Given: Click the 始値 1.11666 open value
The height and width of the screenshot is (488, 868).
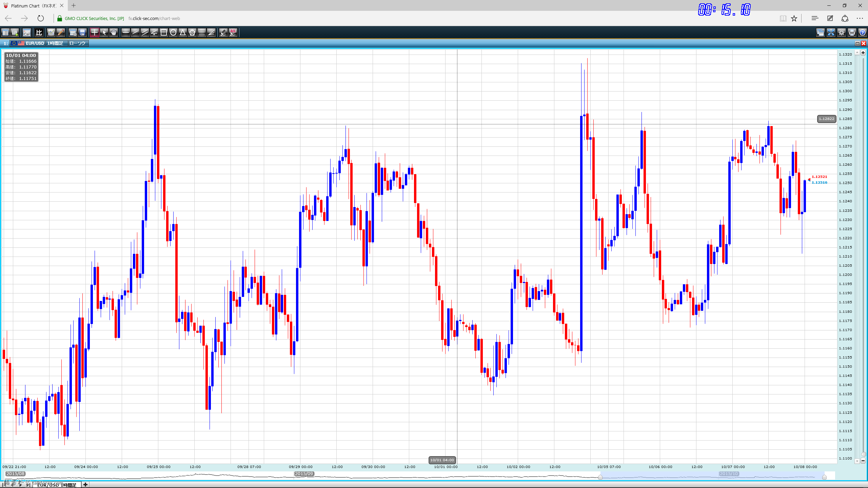Looking at the screenshot, I should pyautogui.click(x=21, y=61).
